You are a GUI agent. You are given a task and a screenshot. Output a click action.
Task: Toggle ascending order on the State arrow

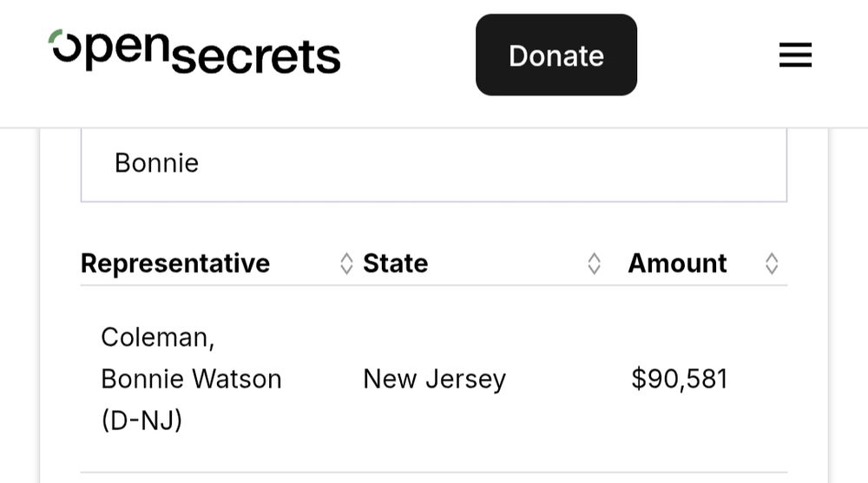pos(594,258)
